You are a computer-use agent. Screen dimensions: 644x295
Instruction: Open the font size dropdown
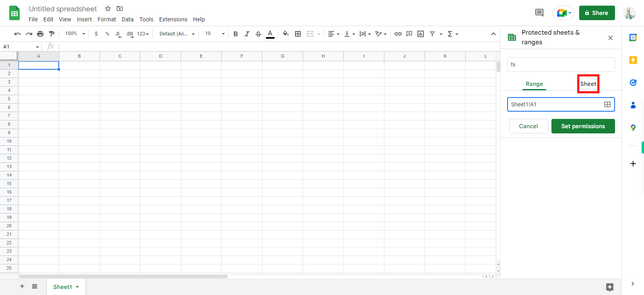pyautogui.click(x=215, y=34)
